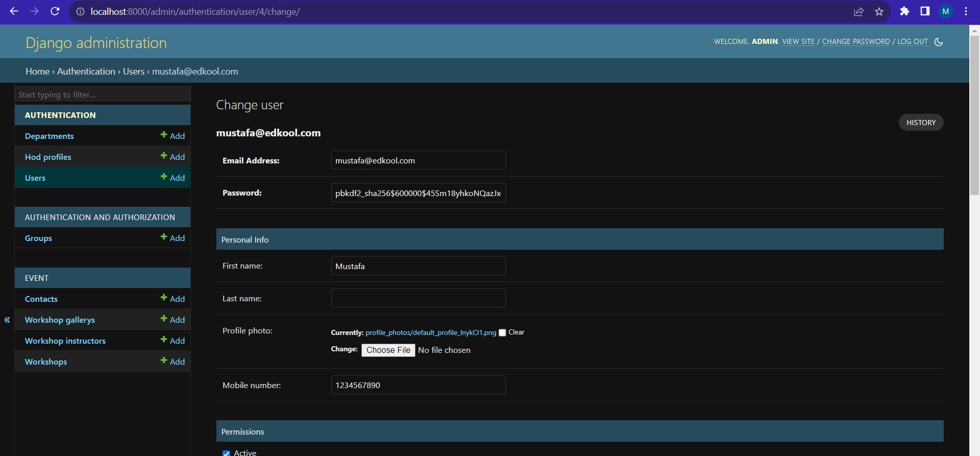
Task: Open the Chrome profile avatar M
Action: point(946,11)
